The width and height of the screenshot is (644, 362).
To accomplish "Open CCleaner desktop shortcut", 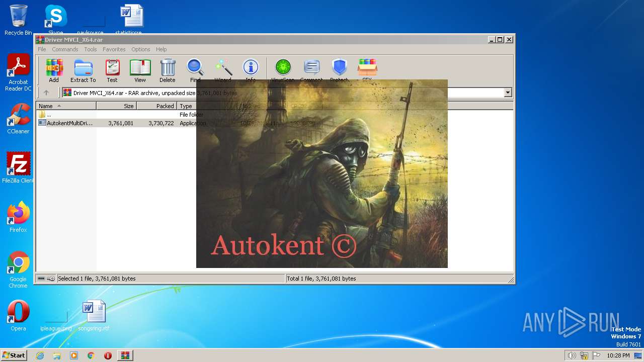I will 18,119.
